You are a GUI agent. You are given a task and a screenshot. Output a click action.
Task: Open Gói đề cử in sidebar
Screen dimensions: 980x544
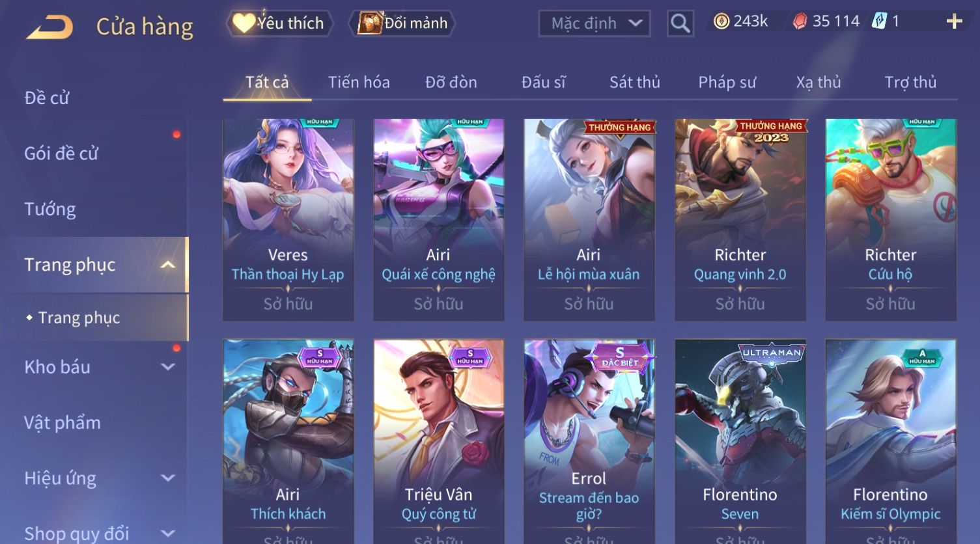tap(61, 154)
